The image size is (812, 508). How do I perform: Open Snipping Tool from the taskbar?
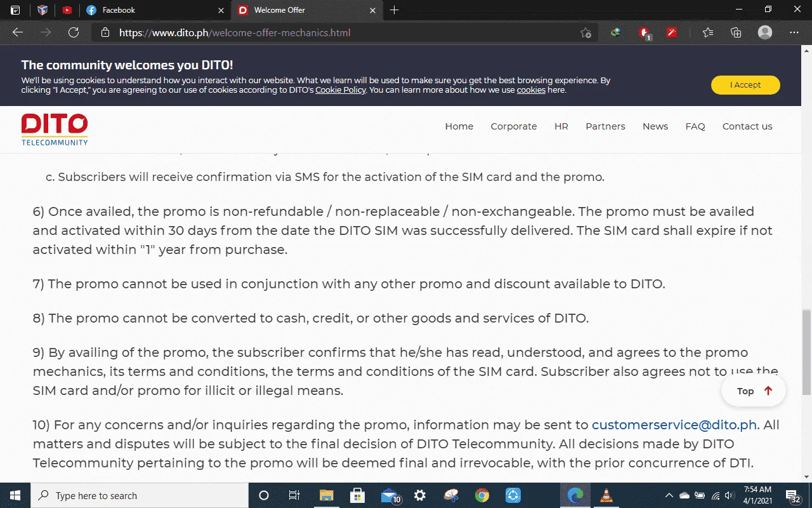[x=451, y=495]
